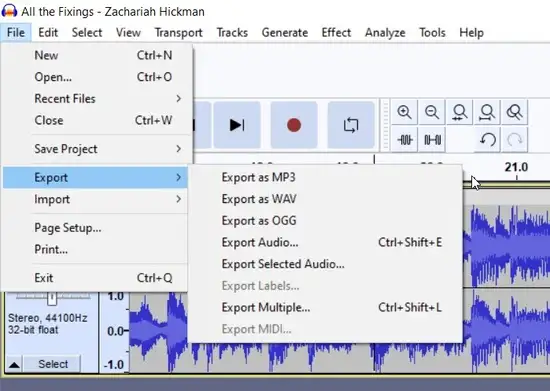
Task: Choose Page Setup... from the File menu
Action: (95, 228)
